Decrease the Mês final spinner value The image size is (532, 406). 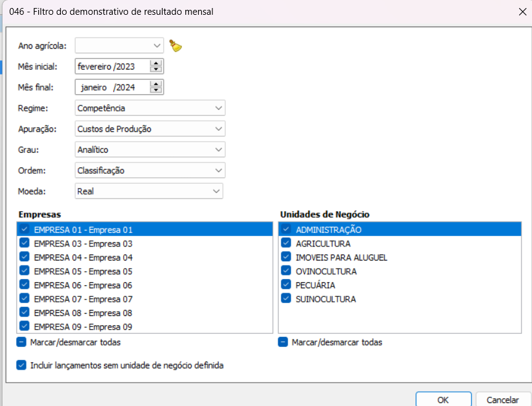(156, 91)
